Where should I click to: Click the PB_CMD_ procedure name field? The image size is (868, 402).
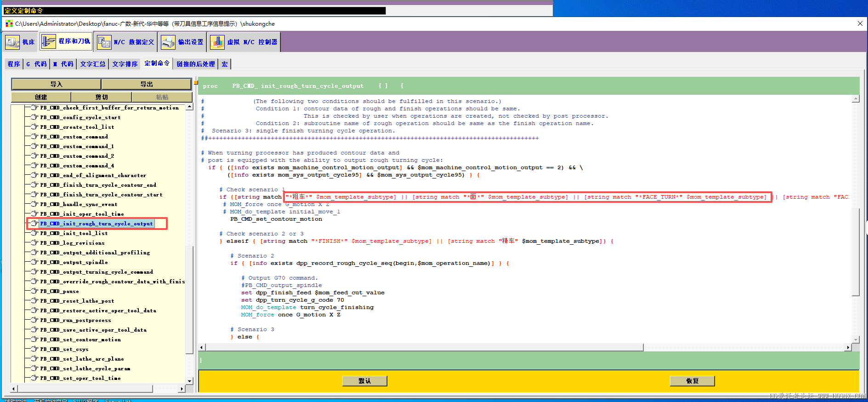pos(312,86)
